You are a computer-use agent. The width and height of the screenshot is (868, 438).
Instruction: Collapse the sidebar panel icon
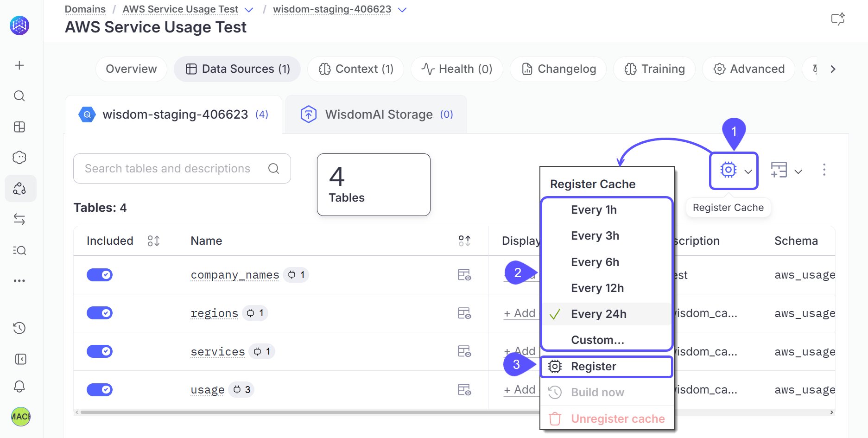[20, 359]
